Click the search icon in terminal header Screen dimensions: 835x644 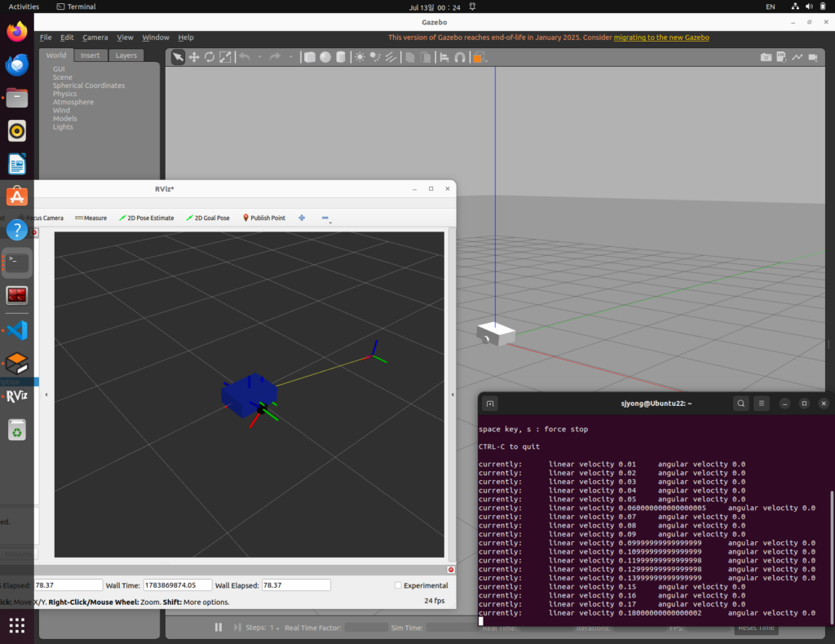(740, 404)
